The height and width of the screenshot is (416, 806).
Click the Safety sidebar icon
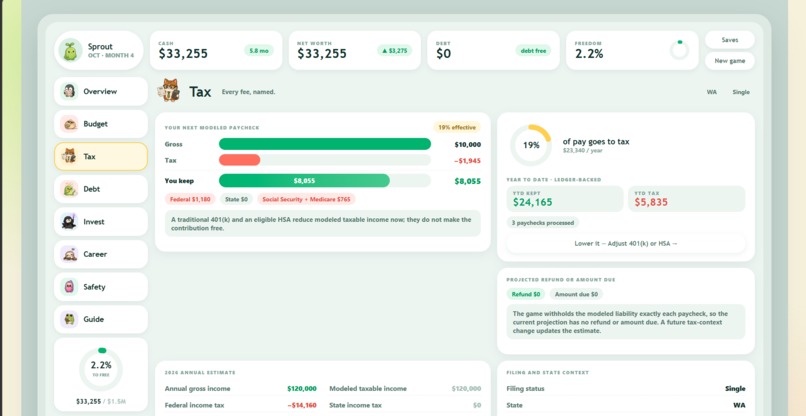click(69, 287)
